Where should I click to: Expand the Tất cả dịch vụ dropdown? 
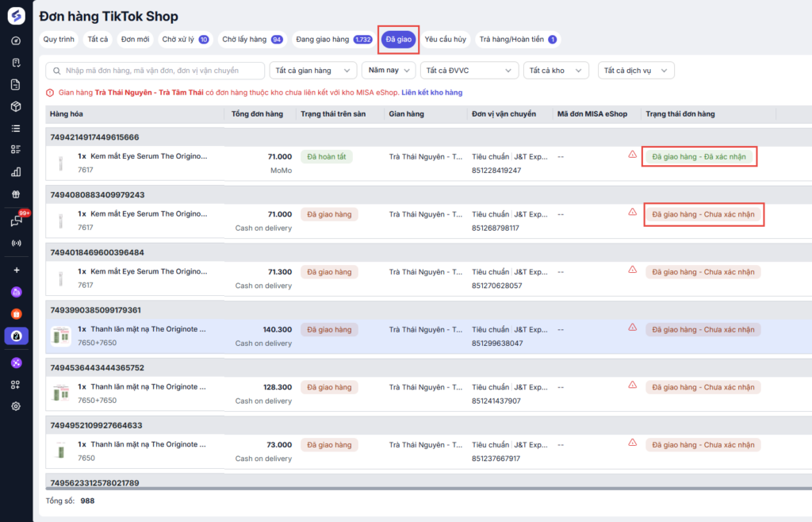coord(636,71)
